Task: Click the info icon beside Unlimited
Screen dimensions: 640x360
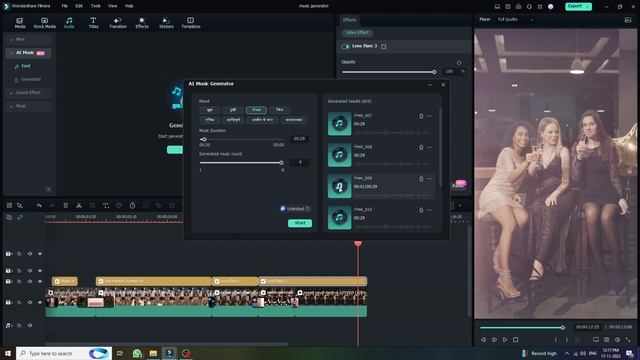Action: [x=307, y=209]
